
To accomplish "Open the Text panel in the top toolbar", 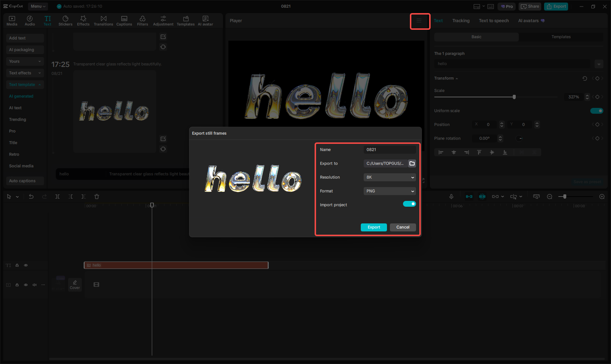I will (47, 20).
